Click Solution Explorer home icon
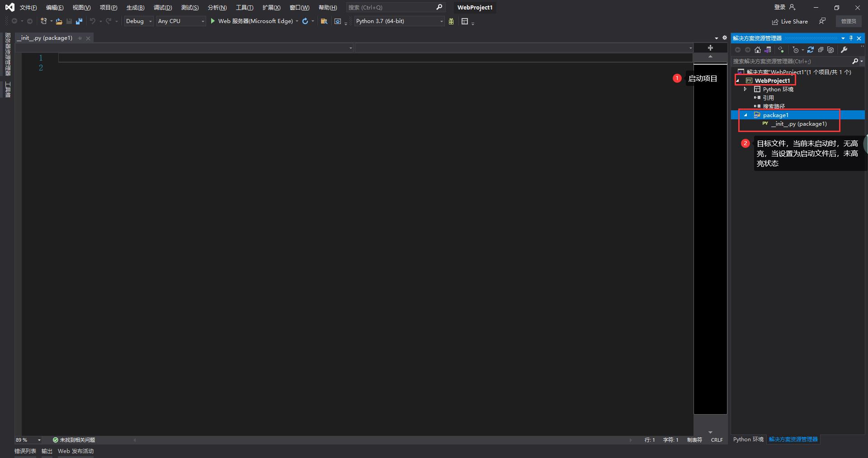This screenshot has height=458, width=868. (758, 50)
